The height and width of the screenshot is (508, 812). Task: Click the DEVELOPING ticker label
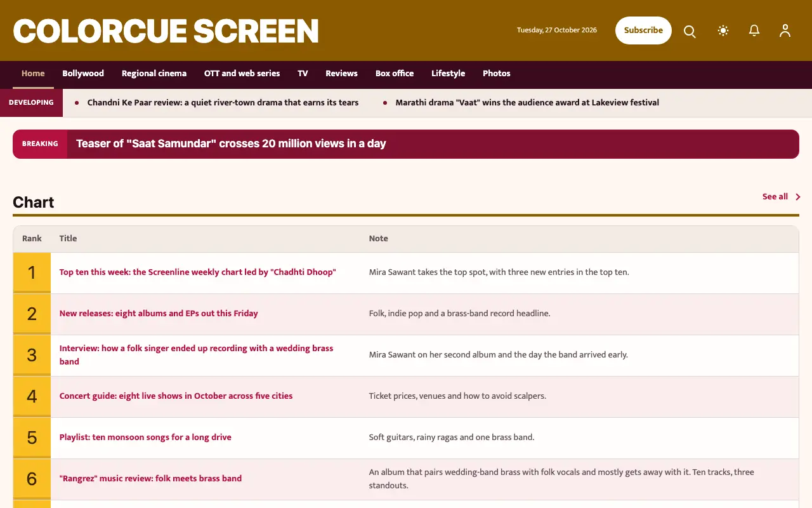coord(31,103)
